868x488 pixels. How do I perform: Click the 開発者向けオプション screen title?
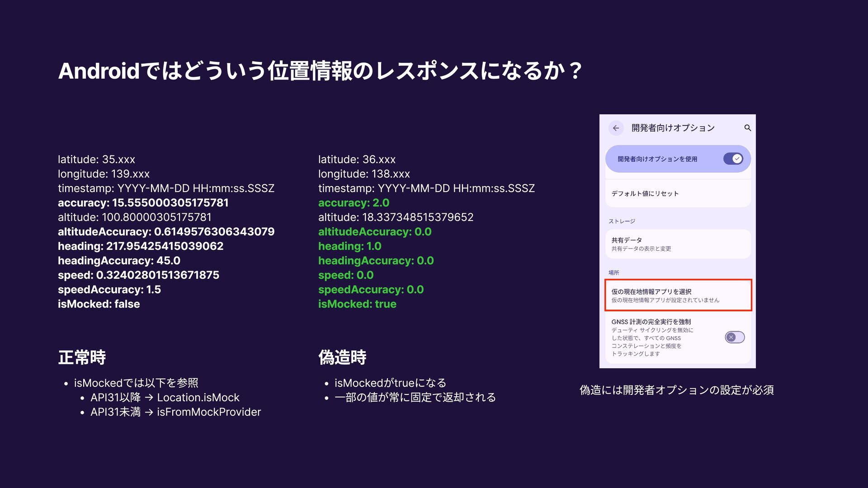click(673, 128)
